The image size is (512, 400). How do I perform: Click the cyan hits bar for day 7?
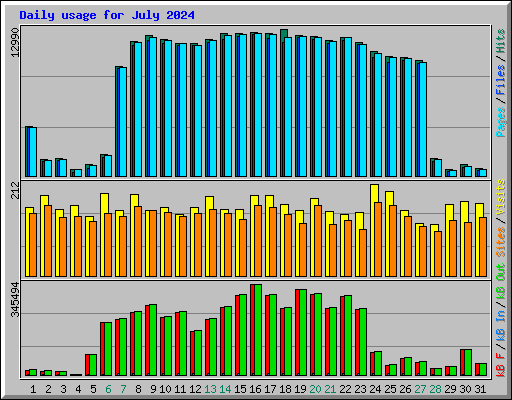click(x=123, y=122)
